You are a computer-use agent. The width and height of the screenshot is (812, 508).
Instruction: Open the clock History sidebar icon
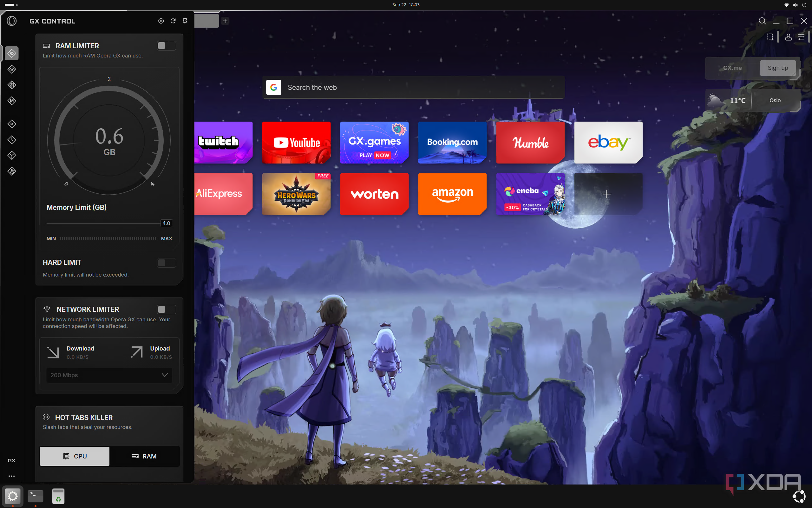pyautogui.click(x=12, y=140)
